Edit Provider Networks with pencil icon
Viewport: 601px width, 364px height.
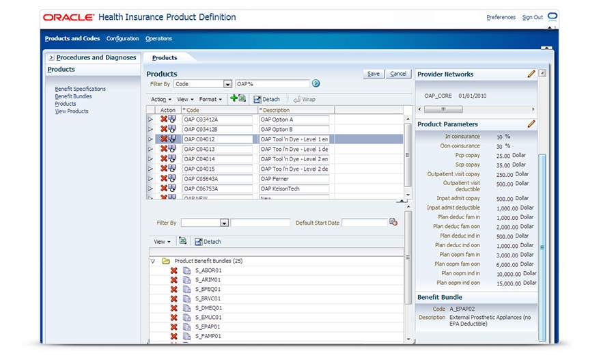click(x=531, y=74)
